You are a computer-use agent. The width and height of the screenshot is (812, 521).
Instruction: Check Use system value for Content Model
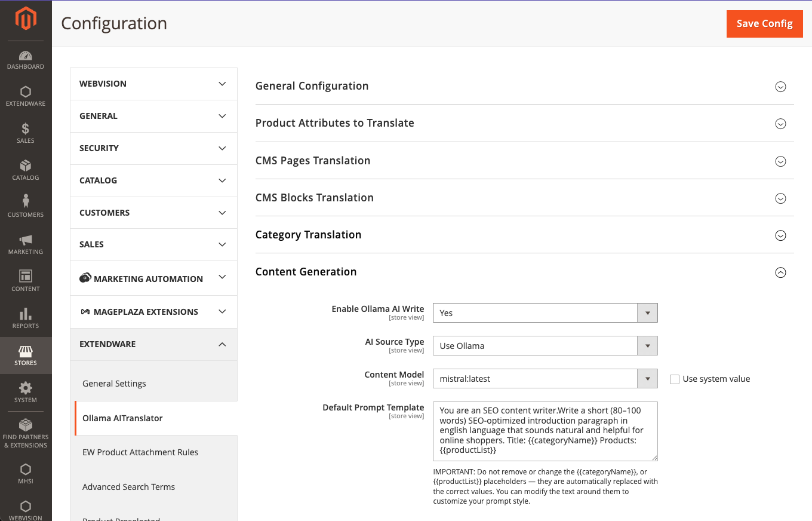[x=675, y=379]
